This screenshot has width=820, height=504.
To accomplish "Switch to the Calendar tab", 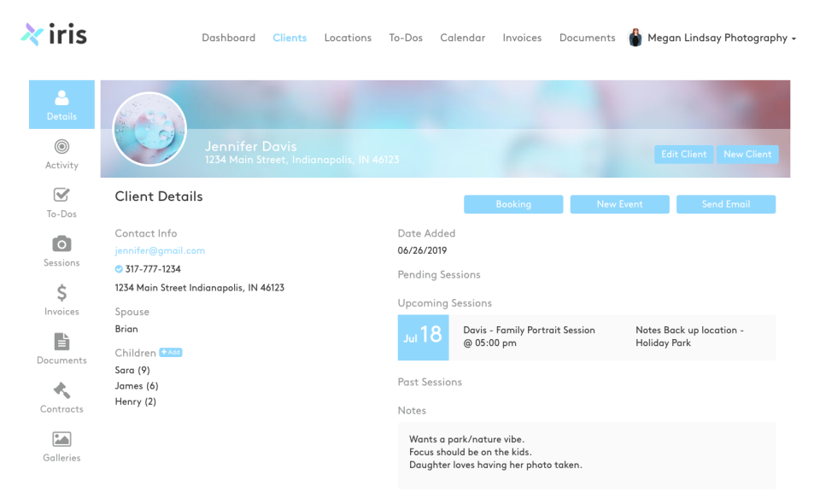I will (462, 38).
